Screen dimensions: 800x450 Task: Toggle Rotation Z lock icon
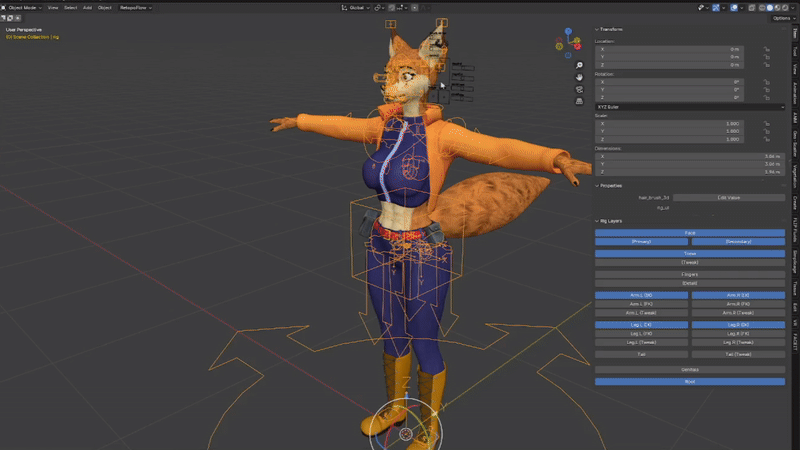(766, 97)
